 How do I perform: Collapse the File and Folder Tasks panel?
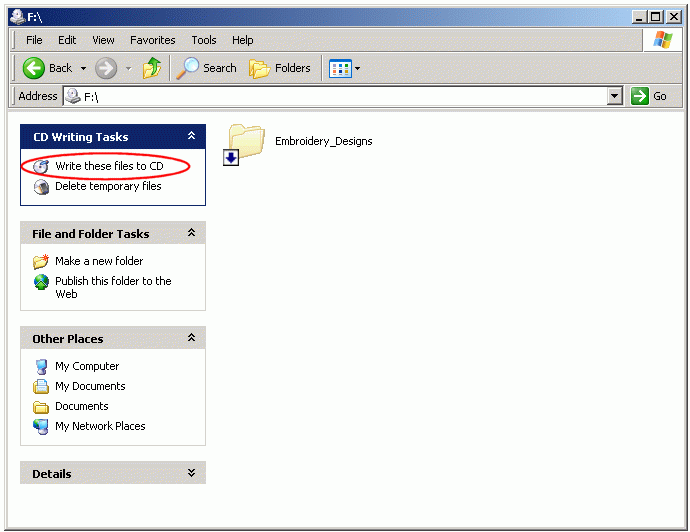click(x=191, y=234)
